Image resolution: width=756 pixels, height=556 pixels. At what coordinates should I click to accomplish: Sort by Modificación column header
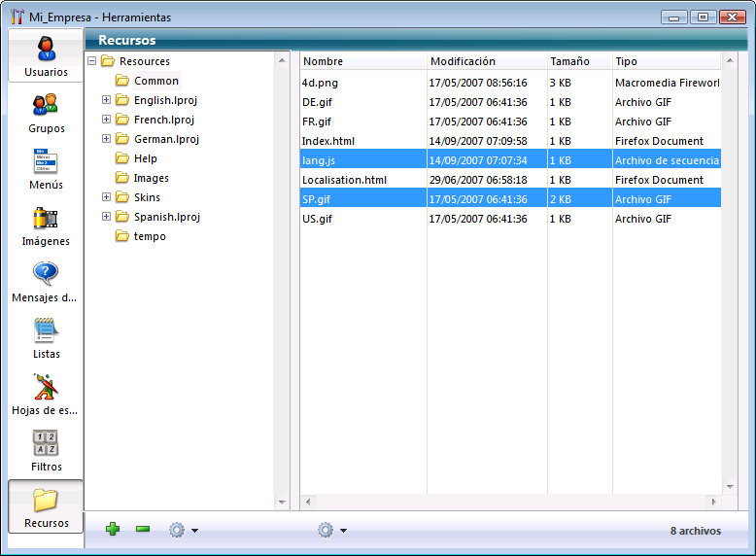click(x=486, y=61)
